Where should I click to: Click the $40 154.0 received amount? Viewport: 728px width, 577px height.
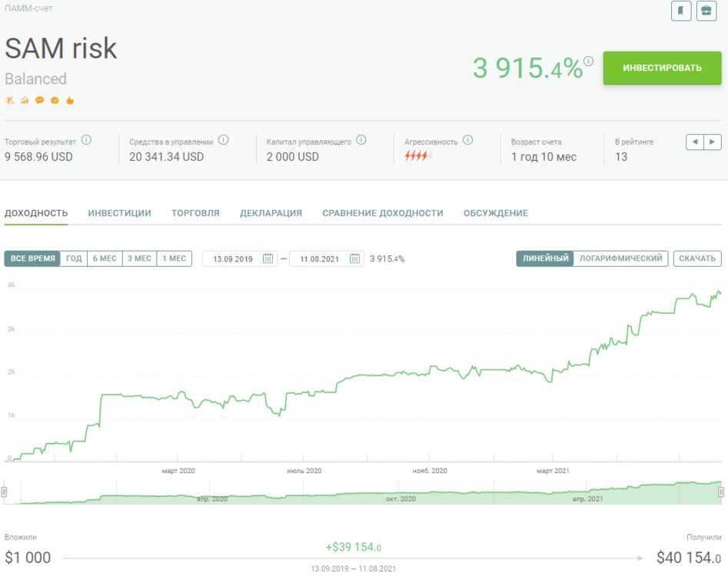click(x=689, y=558)
